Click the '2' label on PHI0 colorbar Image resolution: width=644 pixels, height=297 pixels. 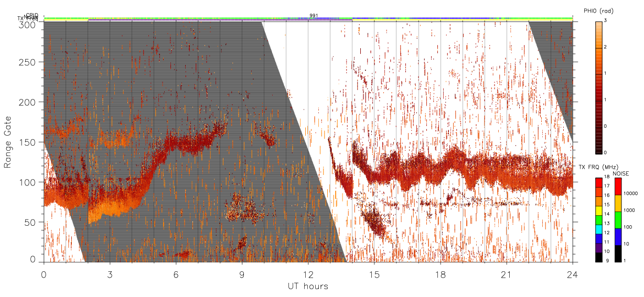point(606,47)
